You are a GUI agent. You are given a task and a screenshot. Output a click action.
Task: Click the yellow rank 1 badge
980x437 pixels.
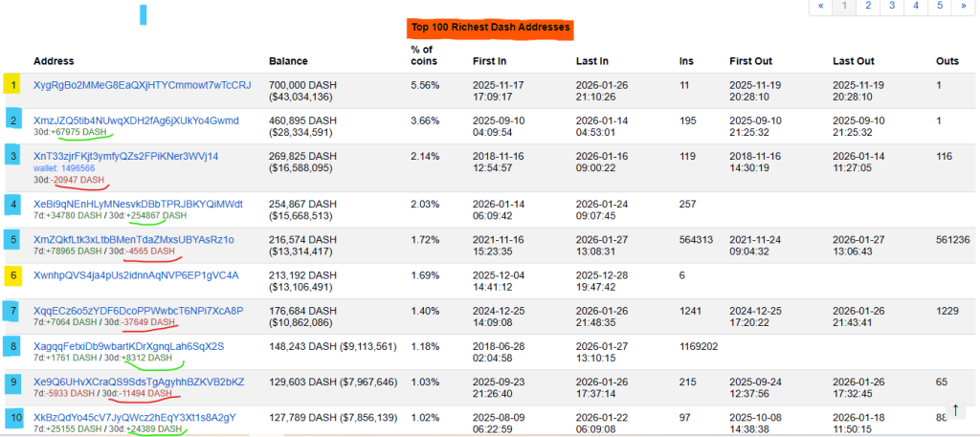[13, 85]
